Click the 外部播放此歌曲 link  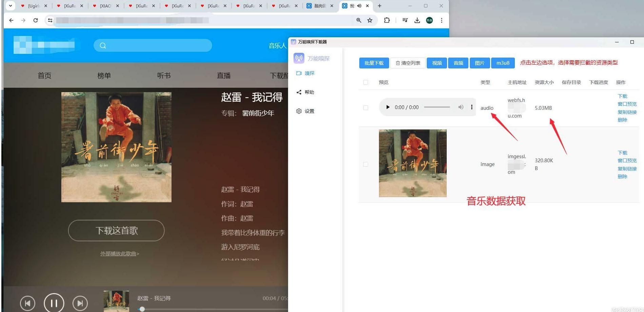[x=120, y=253]
